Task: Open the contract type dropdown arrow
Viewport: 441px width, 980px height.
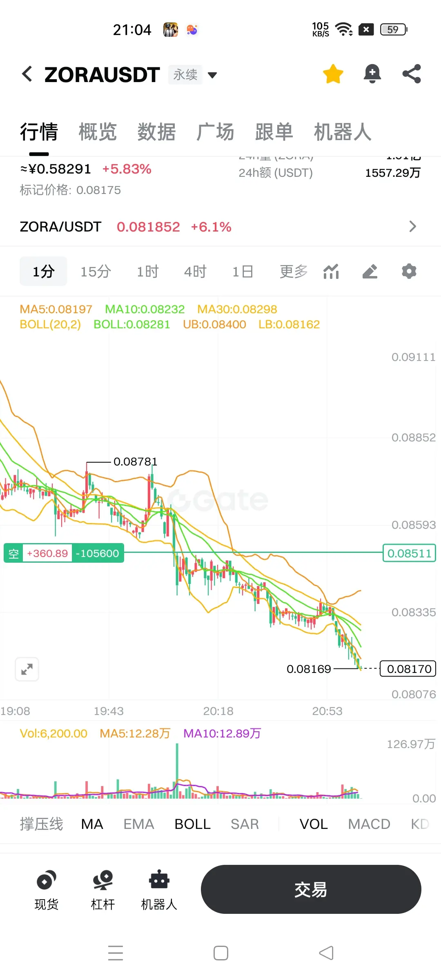Action: click(x=212, y=75)
